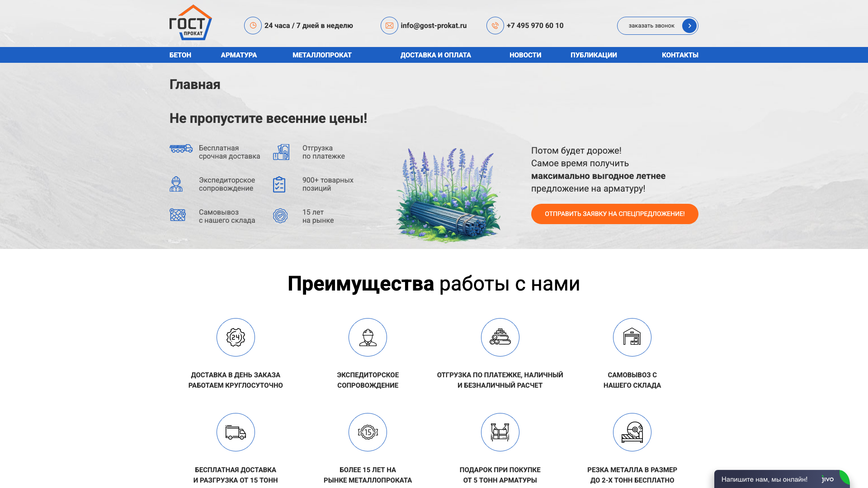Click максимально выгодное летнее bold text
The image size is (868, 488).
coord(598,176)
